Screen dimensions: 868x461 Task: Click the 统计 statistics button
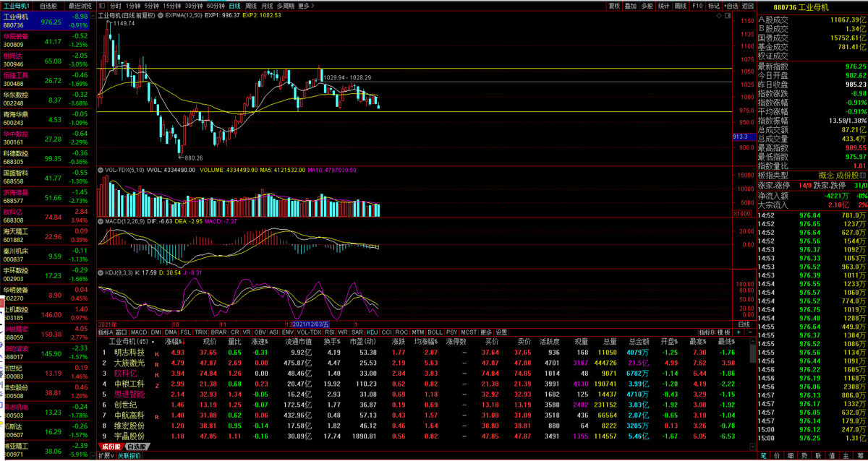(664, 5)
